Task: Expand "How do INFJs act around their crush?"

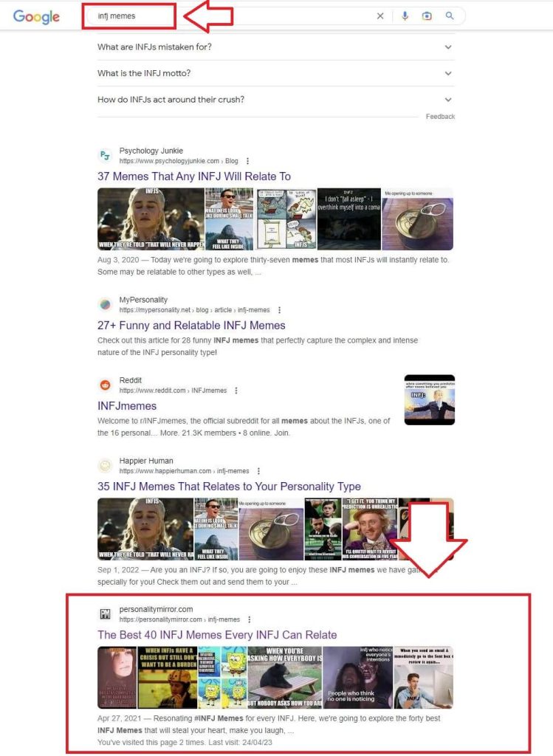Action: 276,100
